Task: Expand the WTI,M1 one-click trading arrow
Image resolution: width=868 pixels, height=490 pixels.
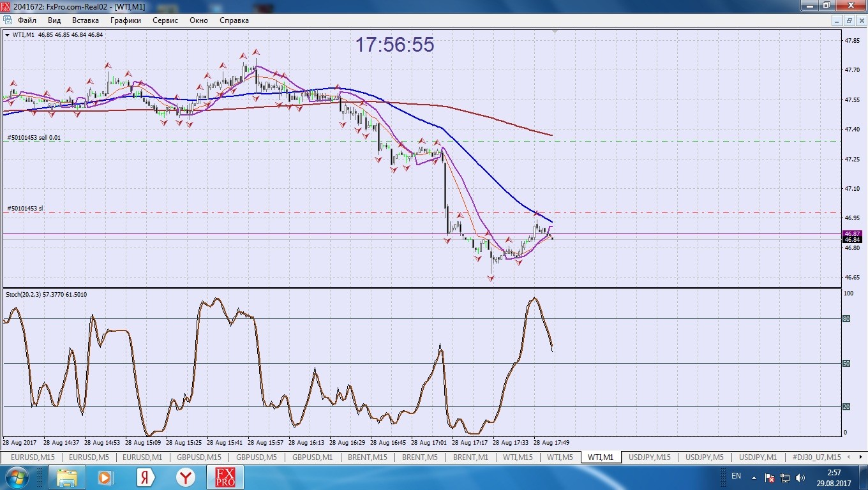Action: pyautogui.click(x=7, y=35)
